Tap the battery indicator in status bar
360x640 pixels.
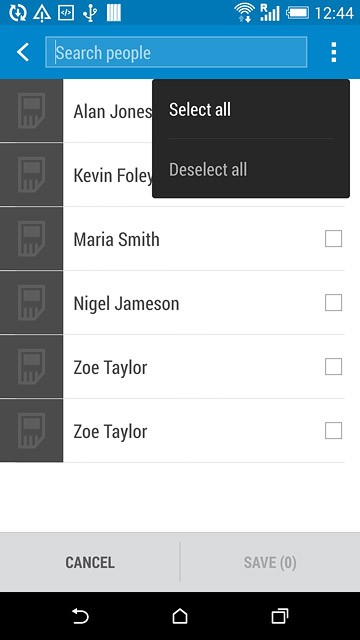tap(298, 13)
